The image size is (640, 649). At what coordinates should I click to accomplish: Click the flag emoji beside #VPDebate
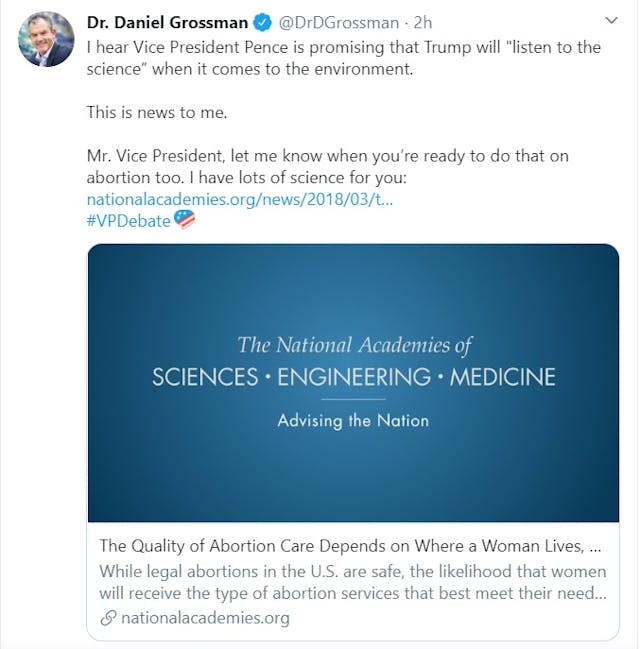(185, 219)
